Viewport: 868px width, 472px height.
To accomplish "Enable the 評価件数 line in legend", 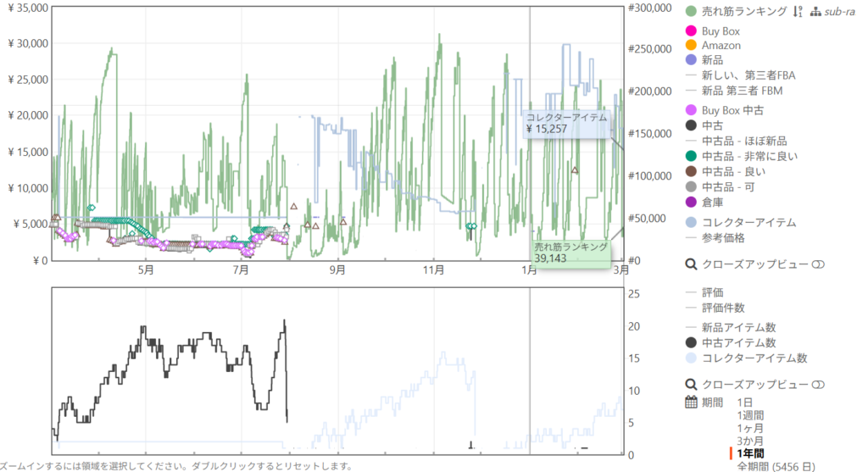I will coord(726,308).
